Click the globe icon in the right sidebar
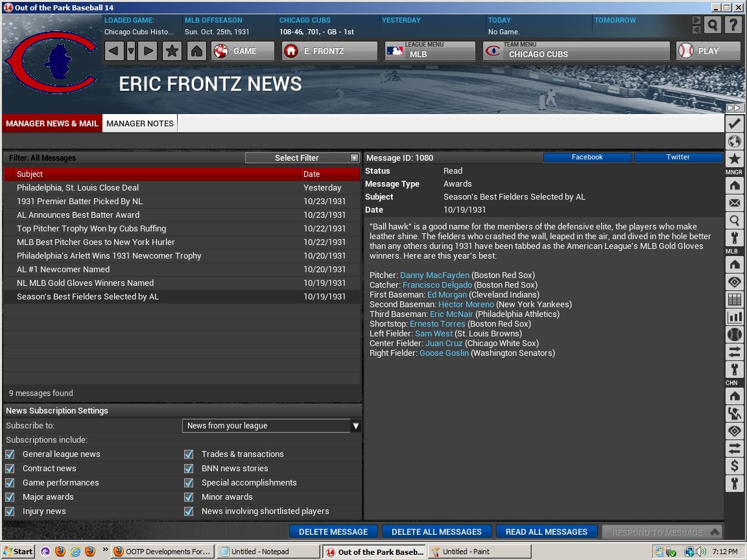The image size is (747, 560). click(734, 141)
